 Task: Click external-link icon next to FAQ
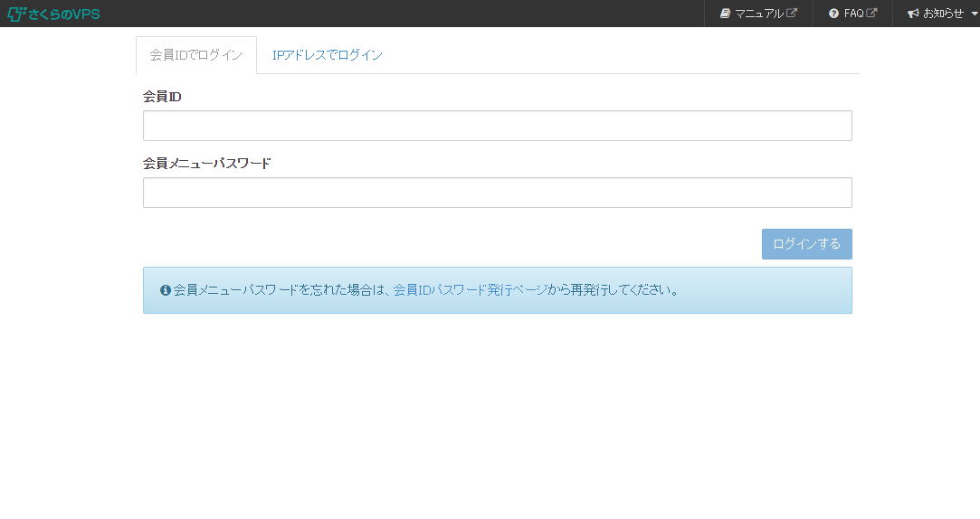(x=872, y=14)
